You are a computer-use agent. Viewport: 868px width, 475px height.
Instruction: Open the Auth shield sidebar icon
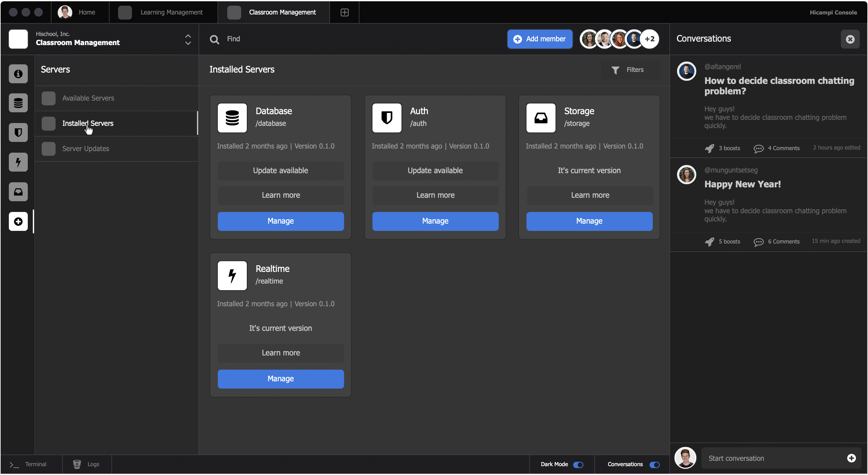(x=18, y=133)
